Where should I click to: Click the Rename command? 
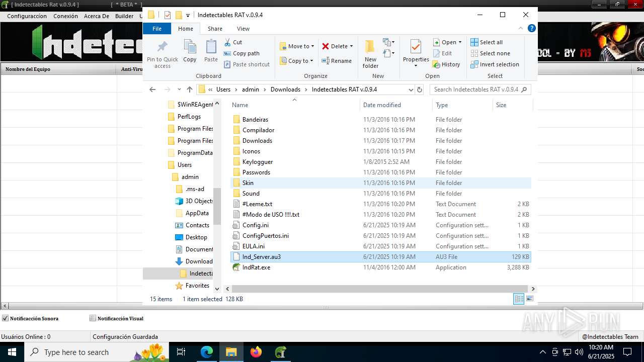click(x=337, y=61)
